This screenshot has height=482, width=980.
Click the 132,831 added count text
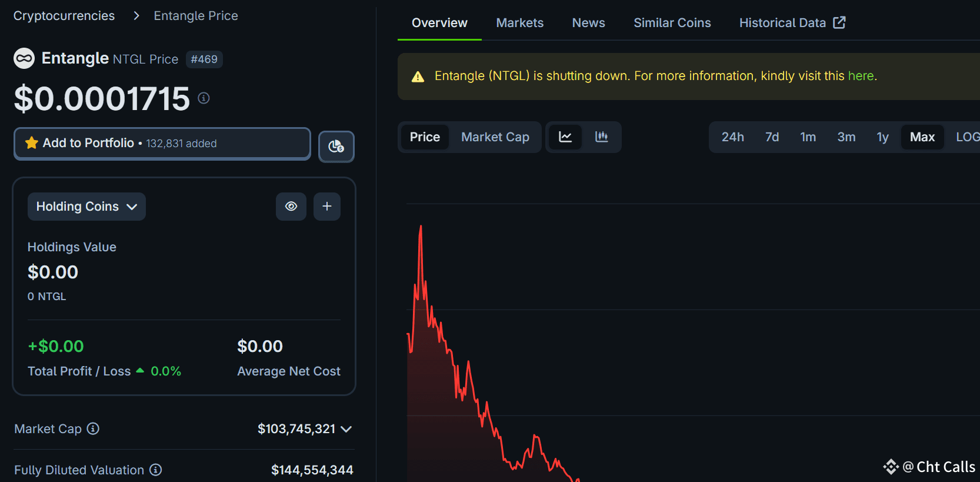coord(181,144)
